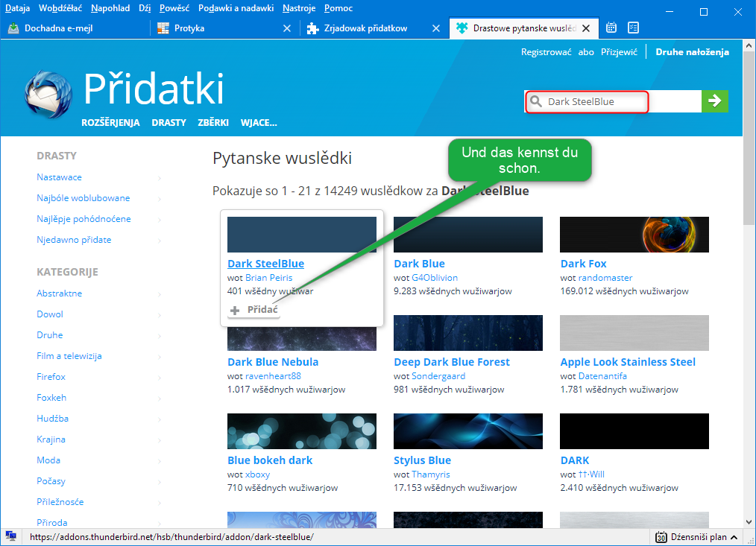Viewport: 756px width, 546px height.
Task: Open the tasks icon in the tab bar
Action: coord(633,28)
